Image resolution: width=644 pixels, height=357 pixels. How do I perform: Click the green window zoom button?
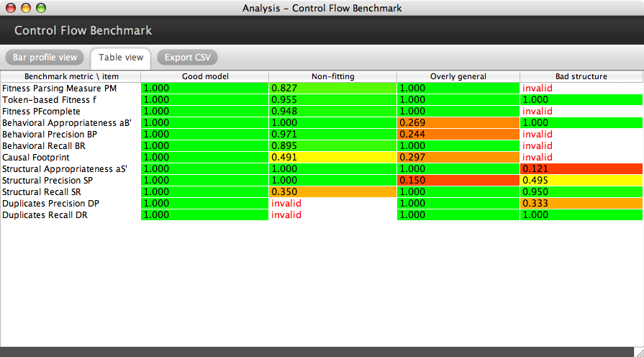coord(40,8)
